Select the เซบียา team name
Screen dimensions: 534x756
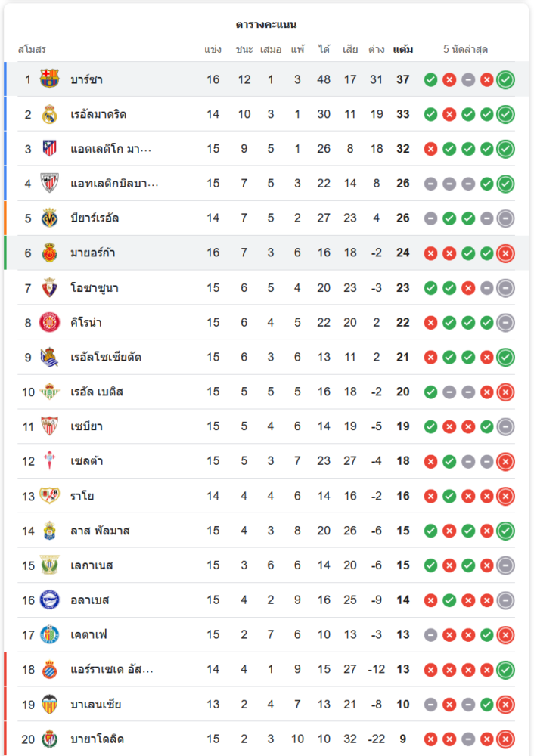(86, 426)
